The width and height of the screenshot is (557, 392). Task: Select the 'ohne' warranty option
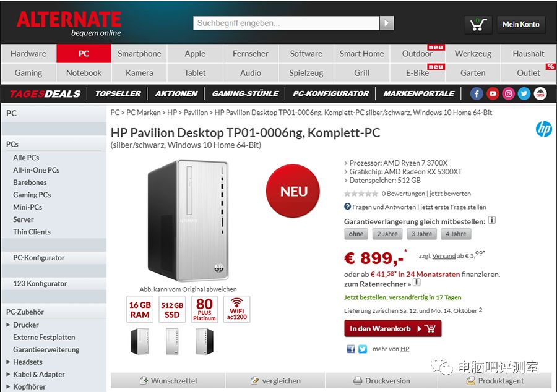tap(356, 234)
